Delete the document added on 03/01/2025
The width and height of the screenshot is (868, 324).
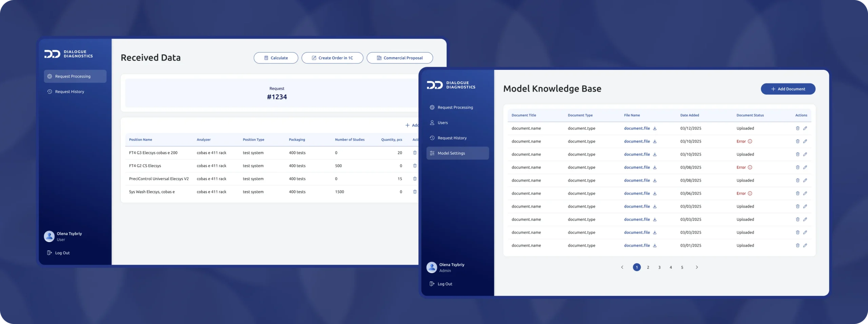point(797,245)
